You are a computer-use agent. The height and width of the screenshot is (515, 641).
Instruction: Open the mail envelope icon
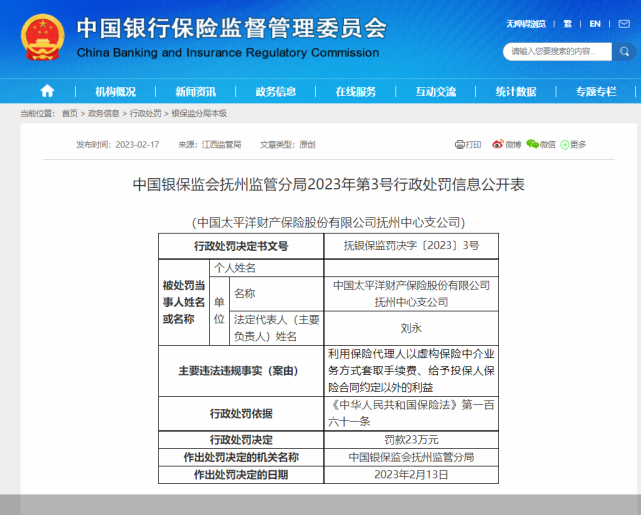coord(623,23)
